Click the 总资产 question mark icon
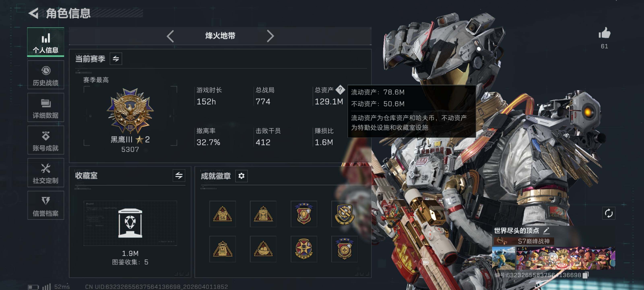The width and height of the screenshot is (644, 290). coord(340,90)
